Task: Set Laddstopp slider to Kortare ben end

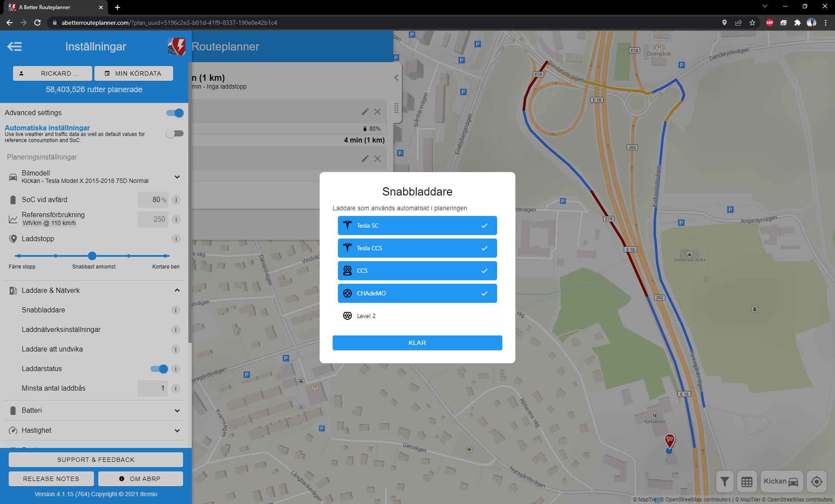Action: (166, 256)
